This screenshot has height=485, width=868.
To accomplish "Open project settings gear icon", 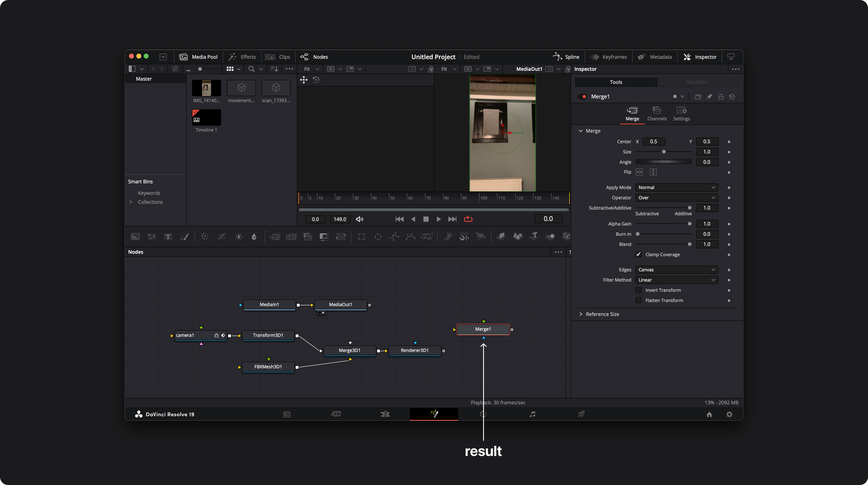I will (x=729, y=414).
